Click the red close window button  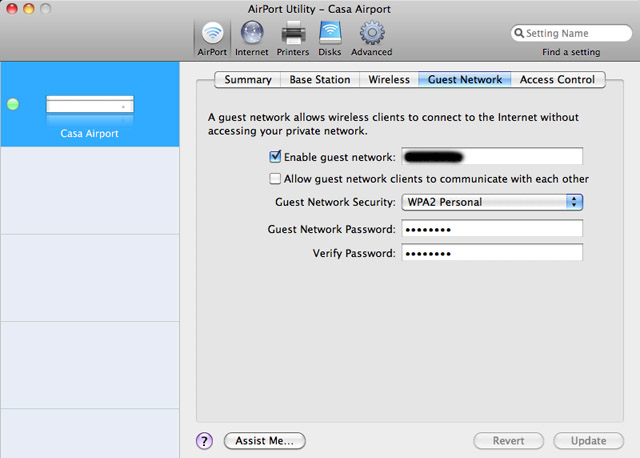pyautogui.click(x=12, y=8)
